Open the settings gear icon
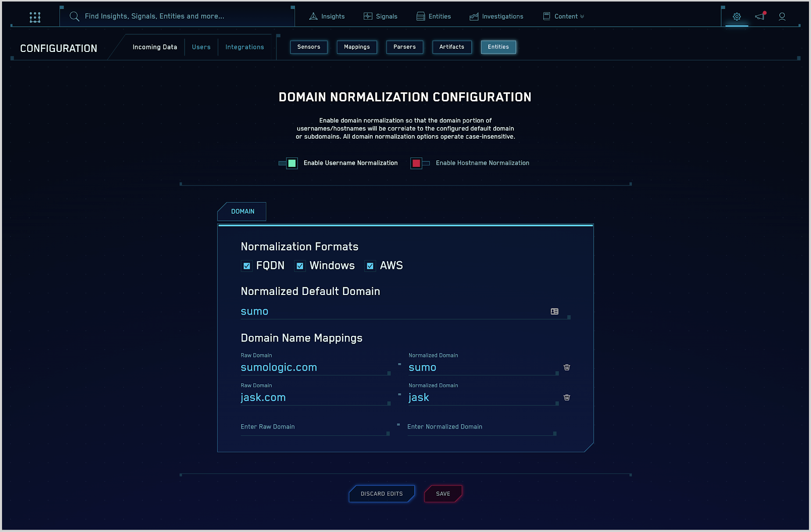 pyautogui.click(x=736, y=17)
